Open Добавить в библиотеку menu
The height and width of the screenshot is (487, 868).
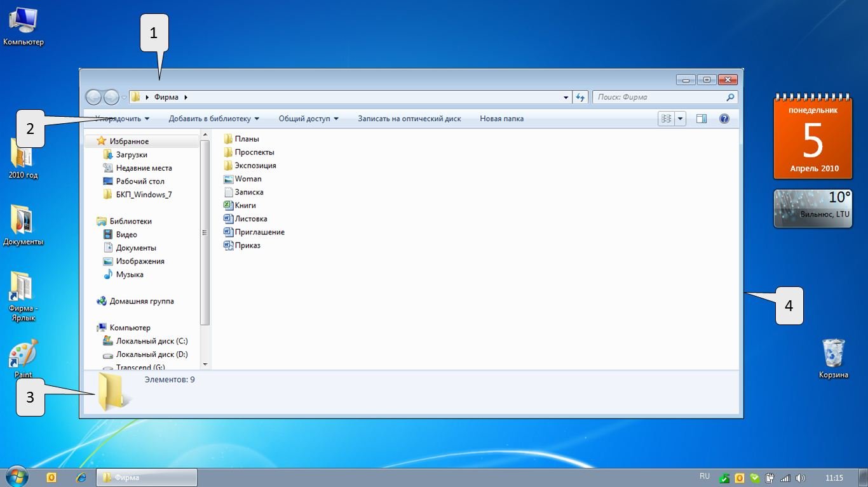point(214,119)
